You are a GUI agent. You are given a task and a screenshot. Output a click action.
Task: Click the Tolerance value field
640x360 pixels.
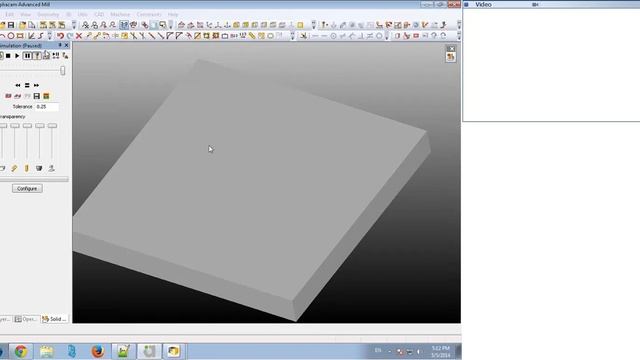click(47, 107)
